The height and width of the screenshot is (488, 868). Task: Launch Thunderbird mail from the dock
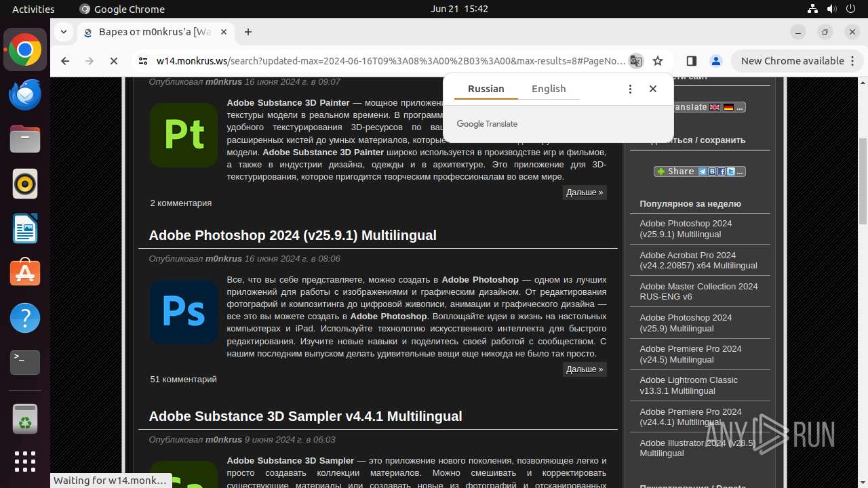(x=25, y=95)
